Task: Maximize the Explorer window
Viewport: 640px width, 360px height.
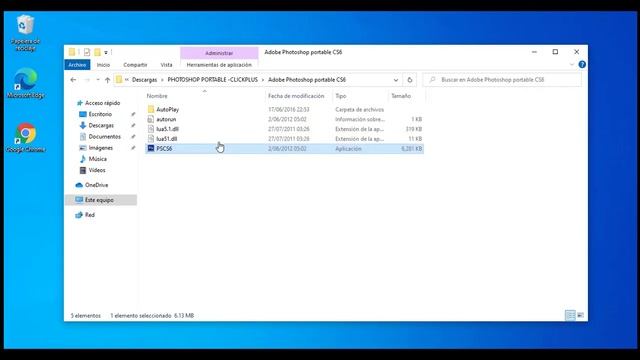Action: click(x=555, y=52)
